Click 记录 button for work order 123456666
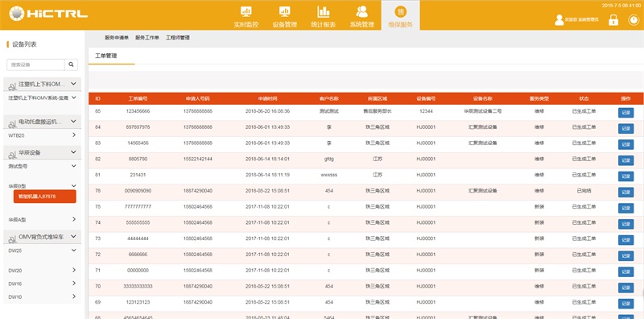The image size is (644, 319). (625, 112)
